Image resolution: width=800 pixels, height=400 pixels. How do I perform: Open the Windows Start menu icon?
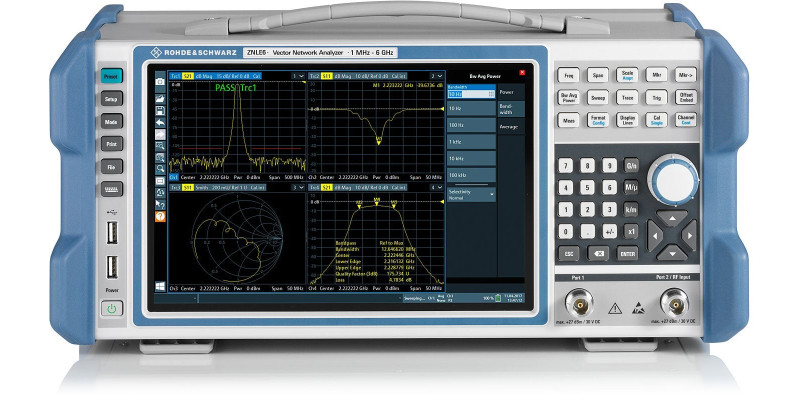click(x=160, y=286)
